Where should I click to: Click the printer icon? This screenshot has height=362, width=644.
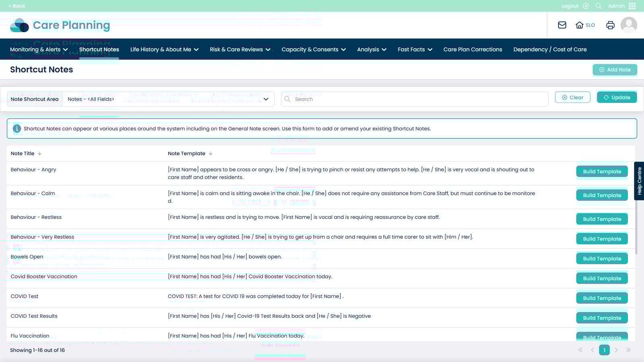click(x=610, y=25)
